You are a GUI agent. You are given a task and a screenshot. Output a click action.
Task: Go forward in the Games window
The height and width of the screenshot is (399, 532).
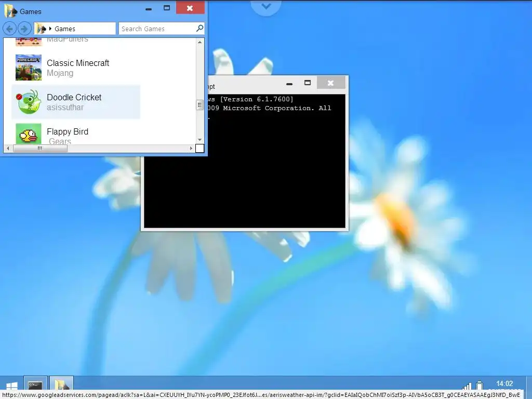(x=24, y=29)
